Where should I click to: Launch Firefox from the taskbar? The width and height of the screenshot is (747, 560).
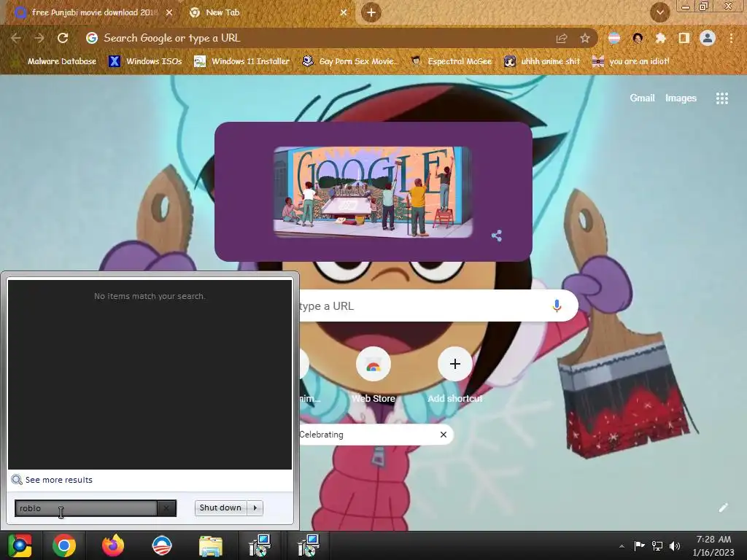(113, 545)
